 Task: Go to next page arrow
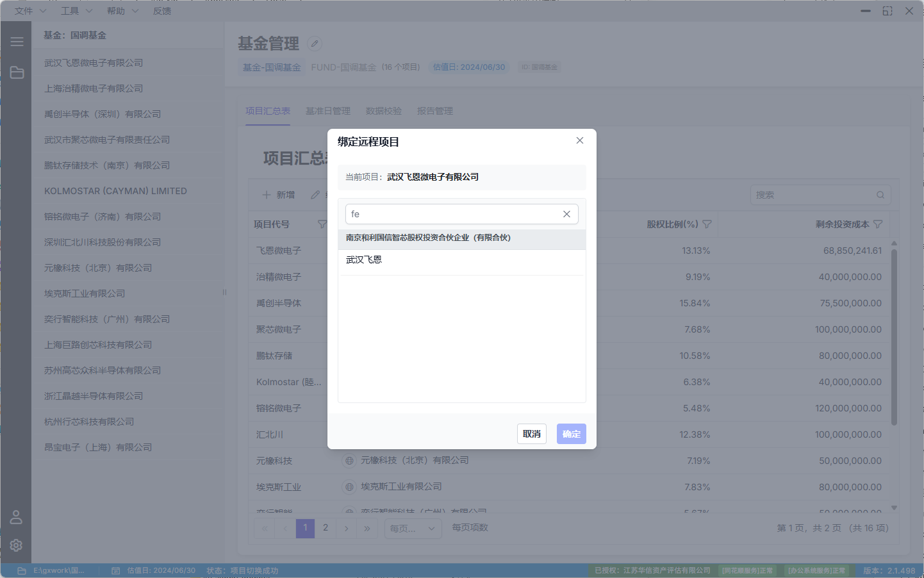click(346, 528)
